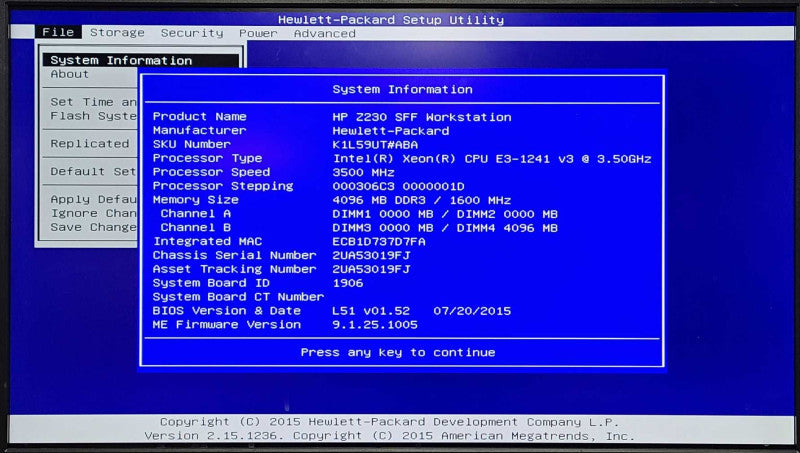This screenshot has width=800, height=453.
Task: Click the Processor Speed label
Action: (211, 172)
